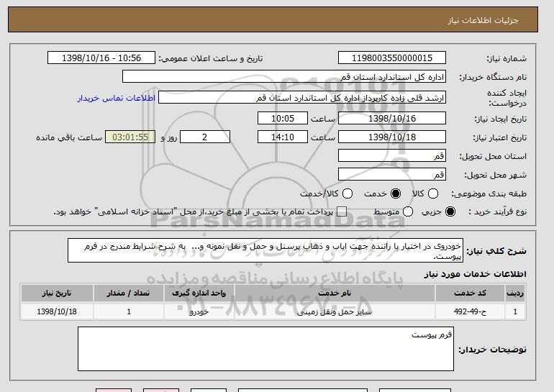Click the تاریخ ایجاد نیاز date field
Viewport: 554px width, 392px height.
point(392,118)
